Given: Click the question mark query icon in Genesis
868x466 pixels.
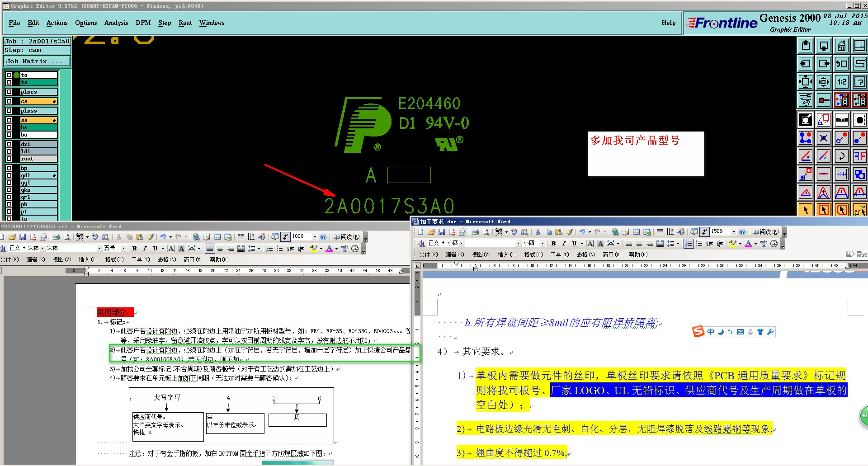Looking at the screenshot, I should tap(859, 82).
